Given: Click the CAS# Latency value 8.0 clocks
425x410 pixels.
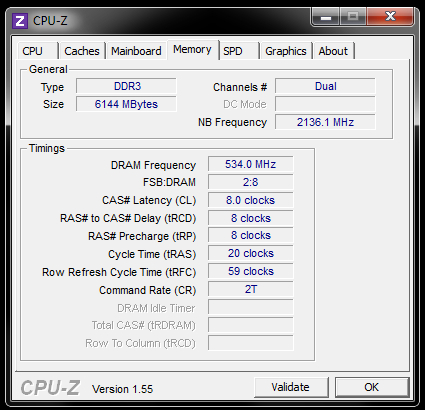Looking at the screenshot, I should 251,200.
